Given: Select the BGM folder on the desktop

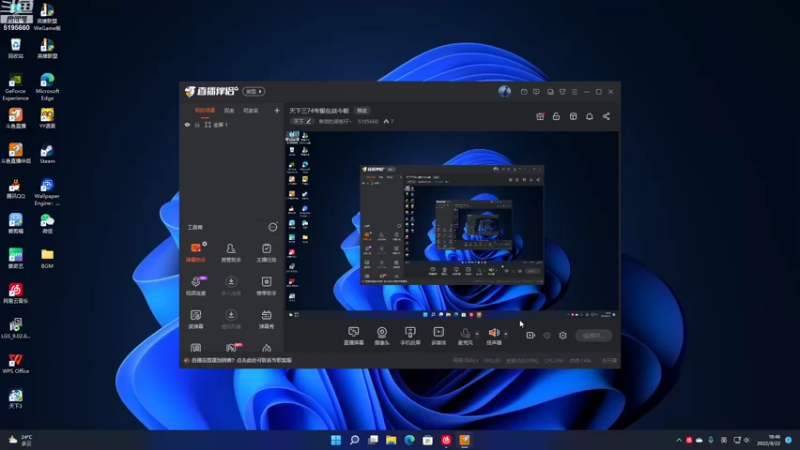Looking at the screenshot, I should (47, 258).
